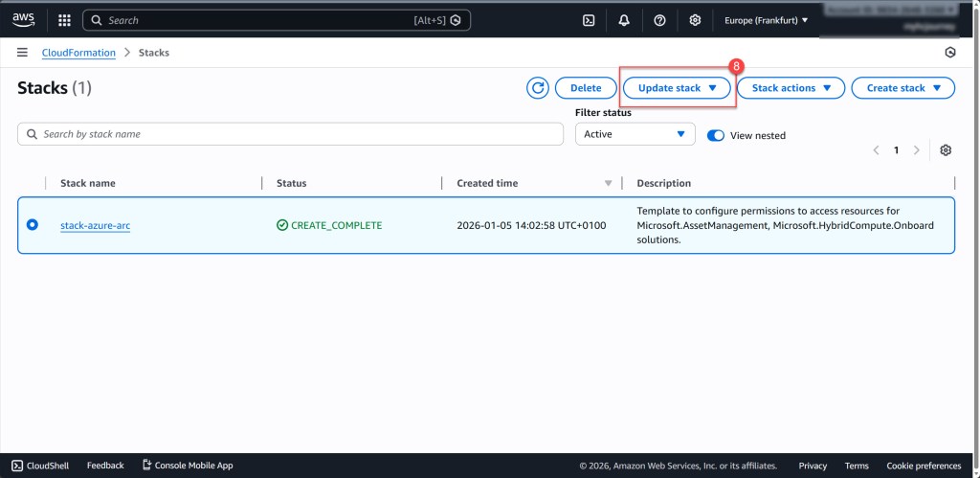This screenshot has width=980, height=478.
Task: Launch CloudShell from the top bar icon
Action: pos(590,20)
